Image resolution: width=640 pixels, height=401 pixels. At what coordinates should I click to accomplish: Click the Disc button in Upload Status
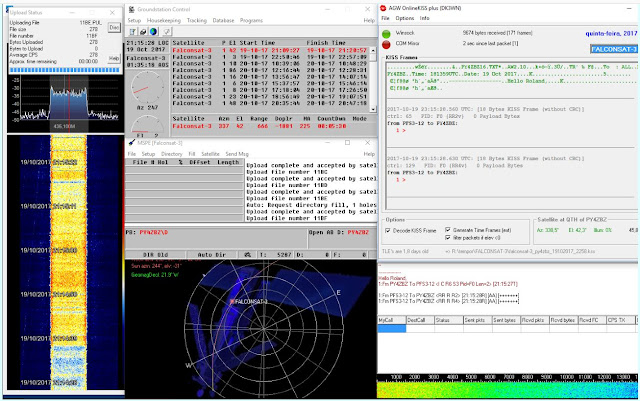(113, 29)
